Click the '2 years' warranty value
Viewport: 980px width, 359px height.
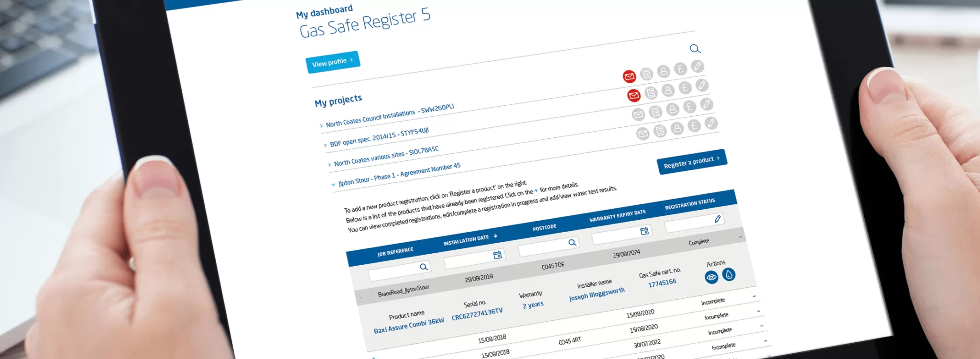[533, 305]
